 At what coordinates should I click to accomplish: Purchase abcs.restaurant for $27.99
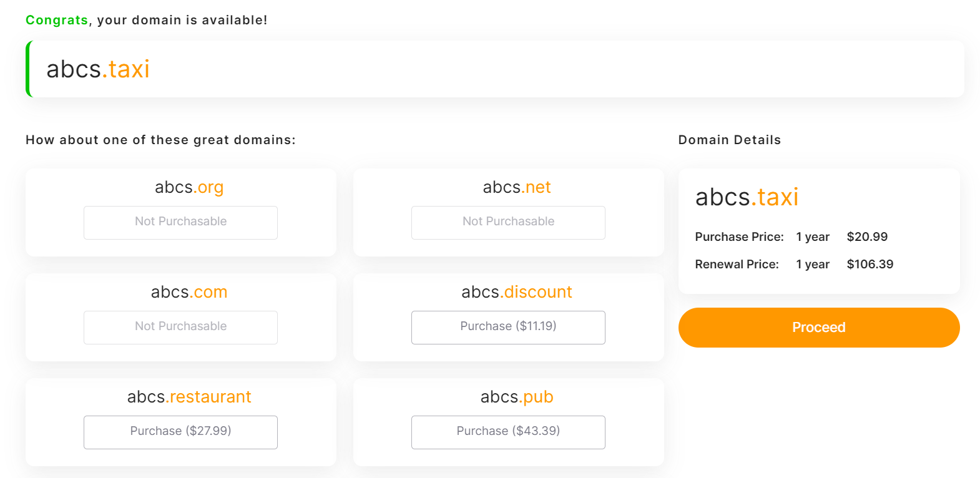[180, 432]
